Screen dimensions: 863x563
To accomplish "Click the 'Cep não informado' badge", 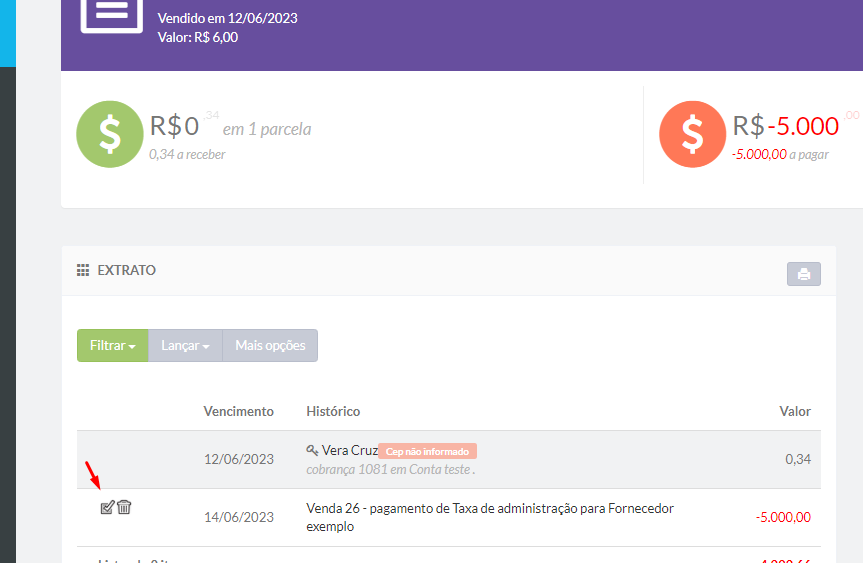I will pos(427,451).
